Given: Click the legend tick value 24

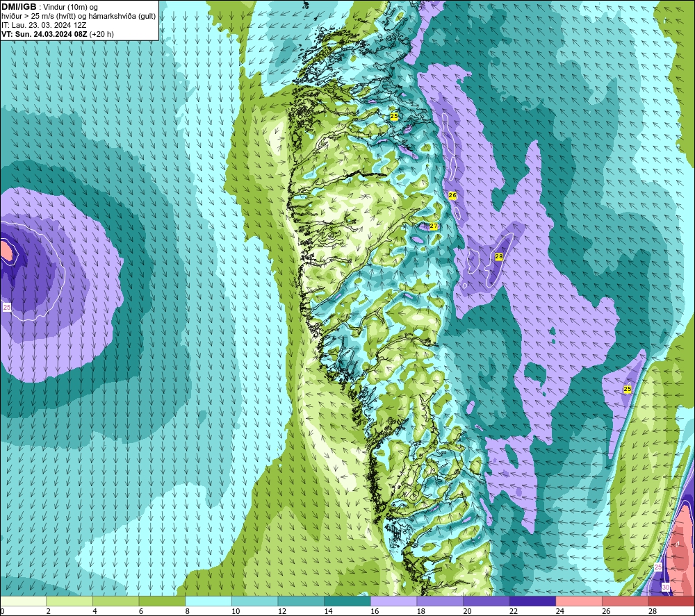Looking at the screenshot, I should click(560, 611).
